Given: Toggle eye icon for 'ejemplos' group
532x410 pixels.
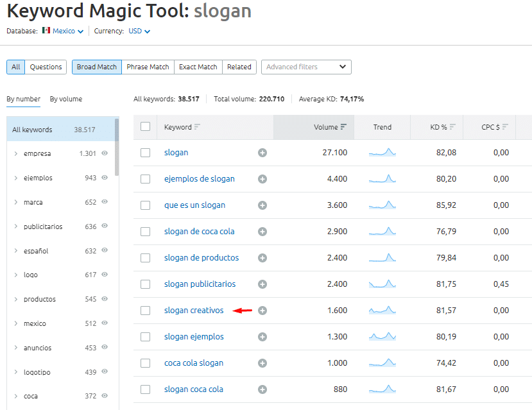Looking at the screenshot, I should pos(105,177).
